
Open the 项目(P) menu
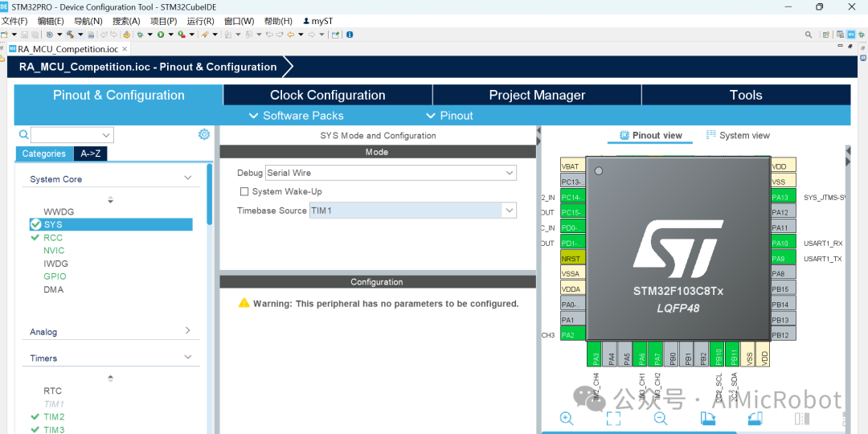tap(164, 21)
